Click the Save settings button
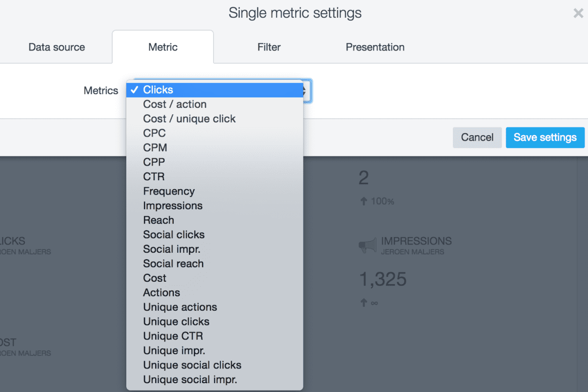The image size is (588, 392). click(x=545, y=137)
